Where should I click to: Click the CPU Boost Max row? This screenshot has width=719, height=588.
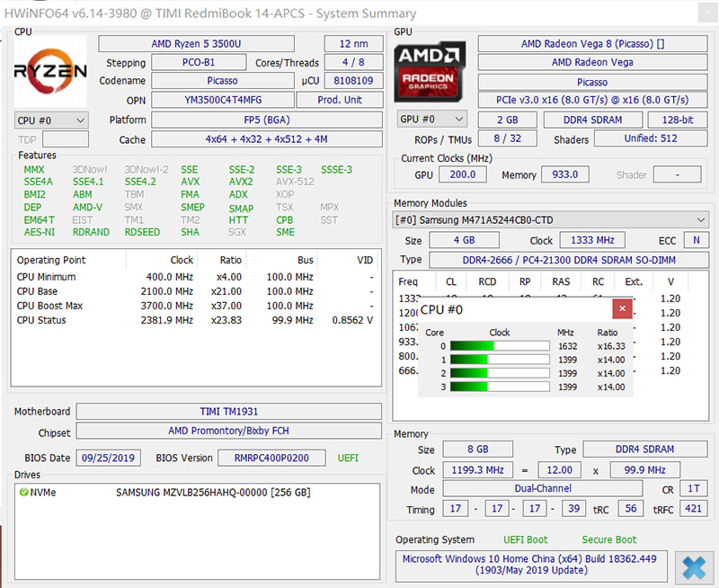point(195,306)
